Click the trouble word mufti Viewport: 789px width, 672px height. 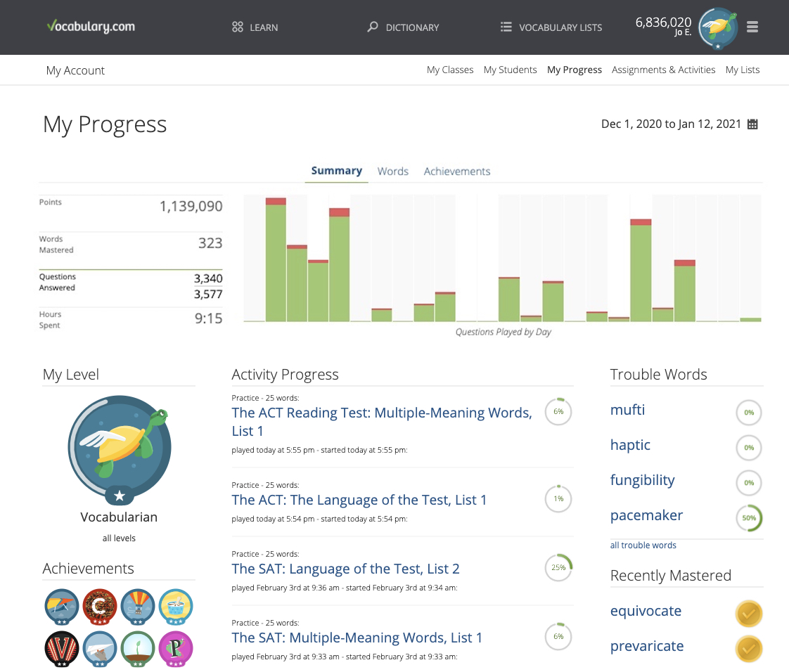(627, 410)
